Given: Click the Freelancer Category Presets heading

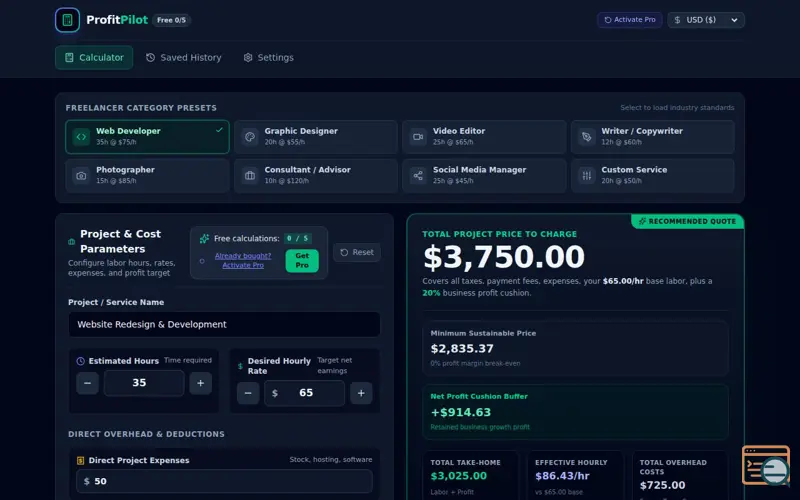Looking at the screenshot, I should click(141, 108).
